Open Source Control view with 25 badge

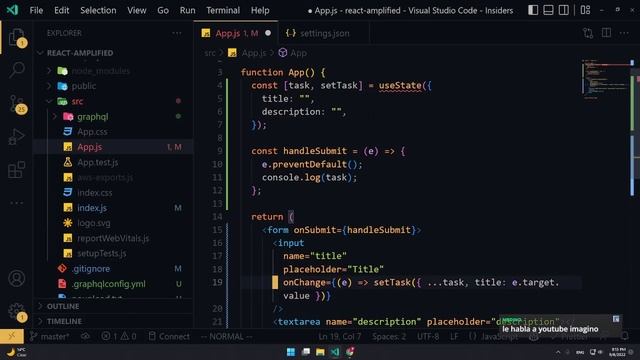point(17,104)
